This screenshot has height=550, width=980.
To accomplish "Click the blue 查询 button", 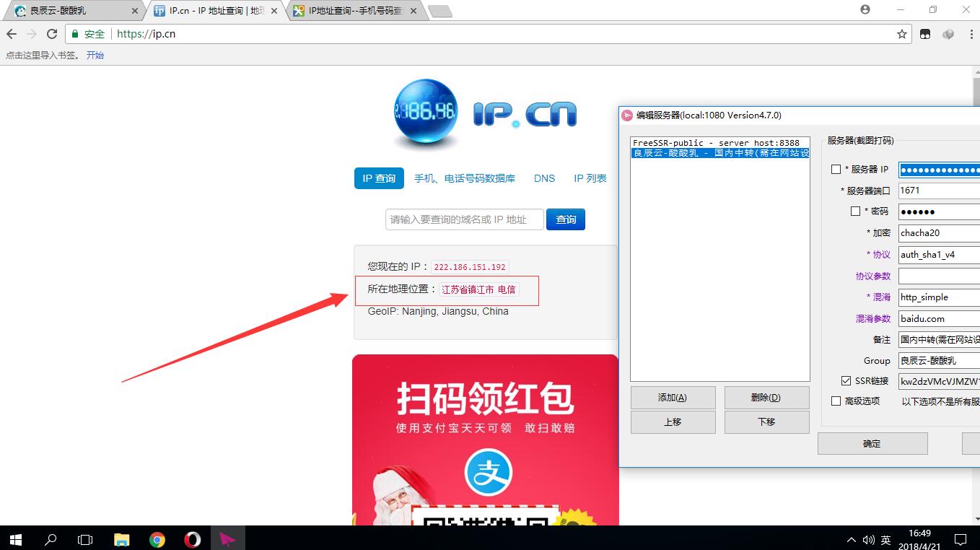I will [566, 219].
